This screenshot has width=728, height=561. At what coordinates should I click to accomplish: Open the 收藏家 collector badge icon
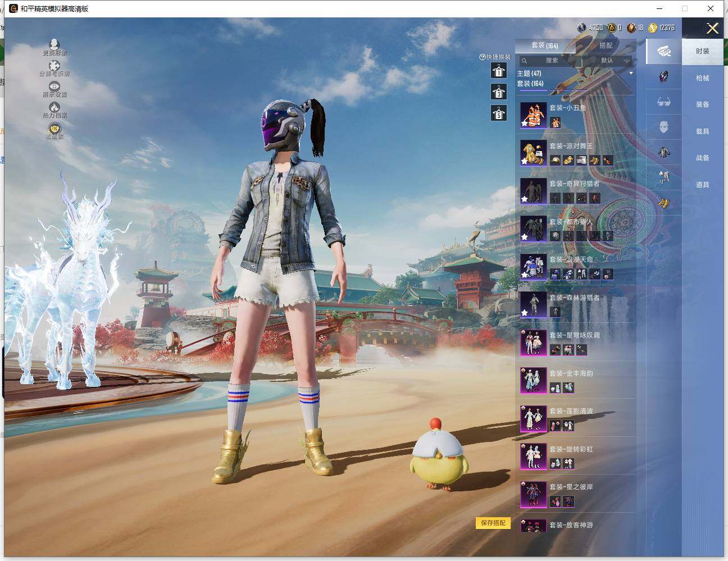tap(54, 129)
